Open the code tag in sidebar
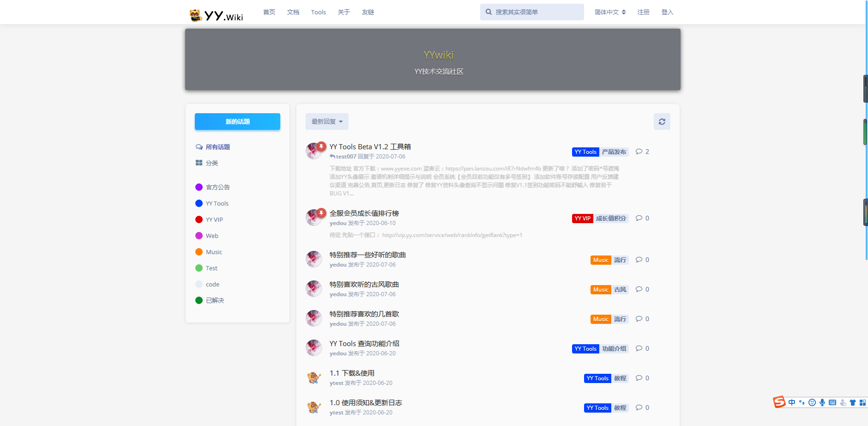 212,284
